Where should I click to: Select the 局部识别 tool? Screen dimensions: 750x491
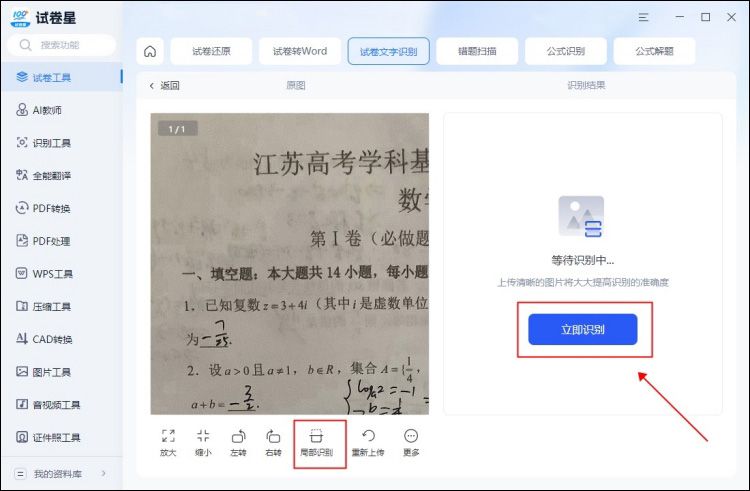pyautogui.click(x=316, y=443)
